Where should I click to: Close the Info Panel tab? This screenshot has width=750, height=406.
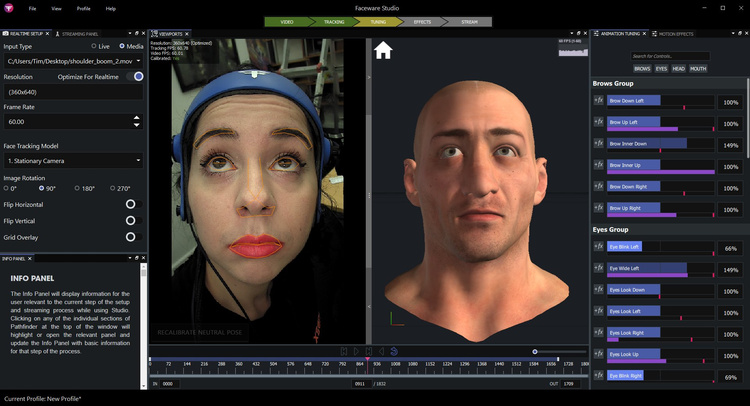(30, 259)
